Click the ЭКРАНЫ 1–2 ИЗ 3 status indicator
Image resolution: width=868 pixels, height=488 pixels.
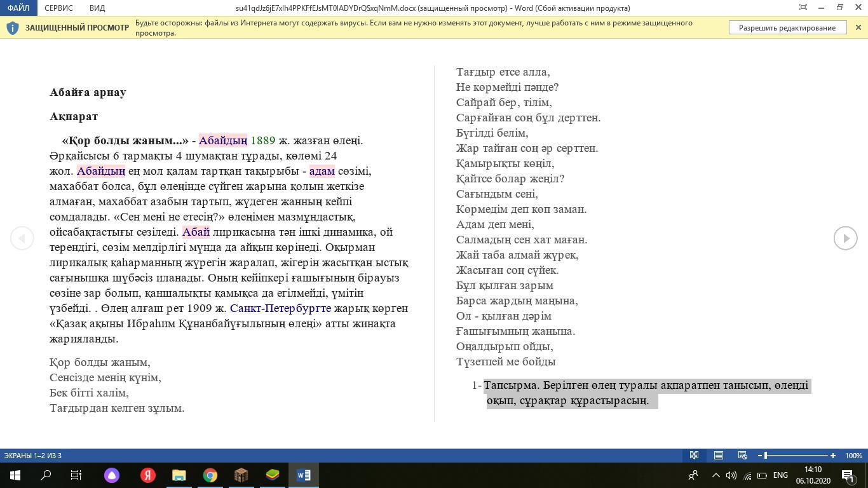pyautogui.click(x=33, y=456)
